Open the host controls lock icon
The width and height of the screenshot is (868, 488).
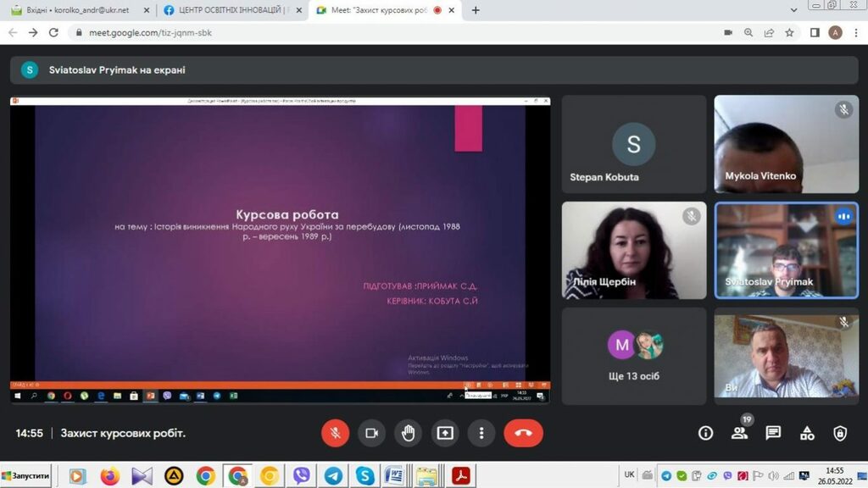coord(840,433)
